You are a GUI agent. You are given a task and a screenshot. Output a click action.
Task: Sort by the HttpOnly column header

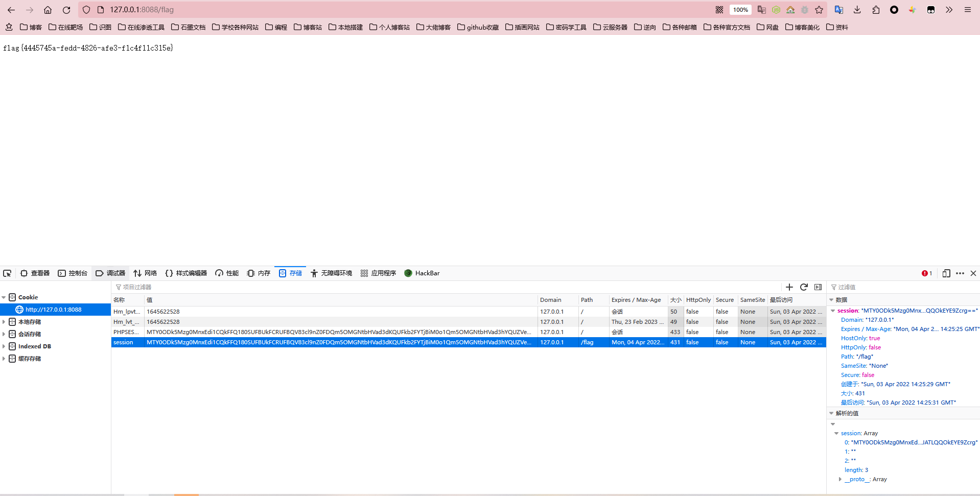pos(698,300)
